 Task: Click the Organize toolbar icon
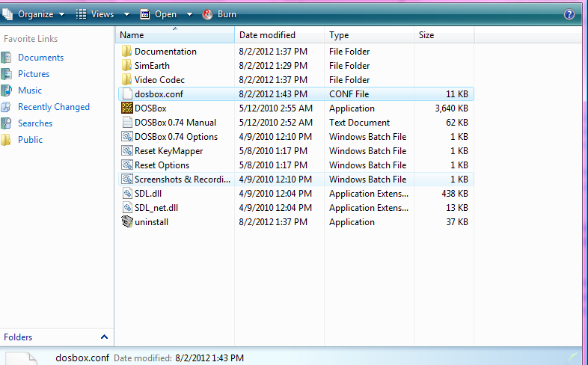7,14
